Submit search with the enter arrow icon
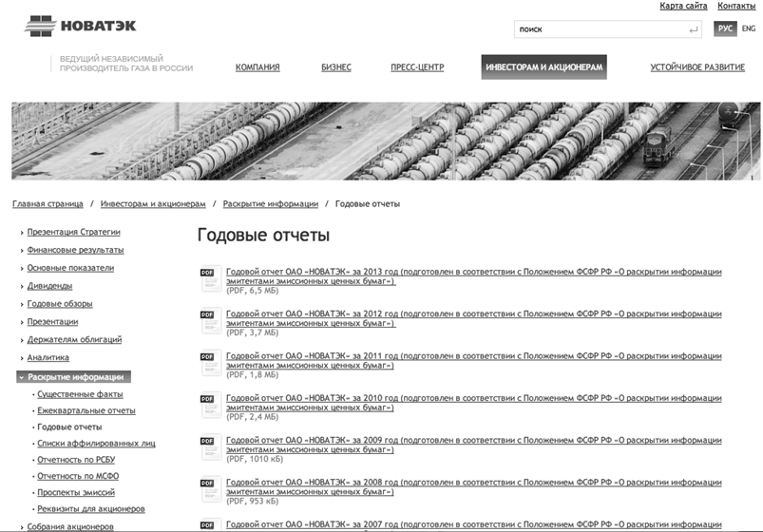763x532 pixels. coord(693,29)
